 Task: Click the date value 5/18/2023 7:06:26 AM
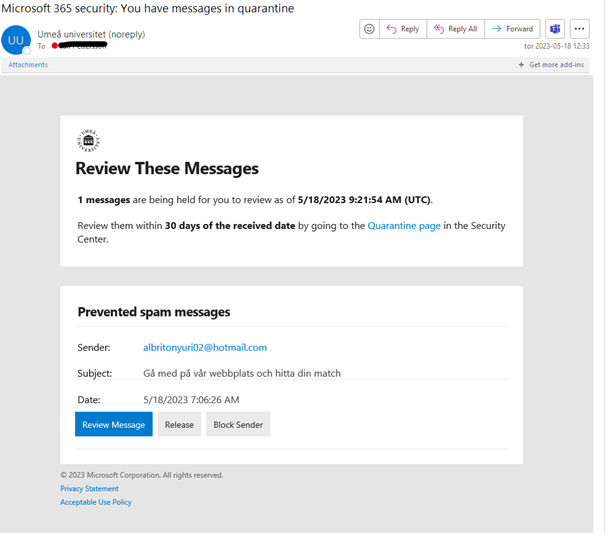pos(191,400)
